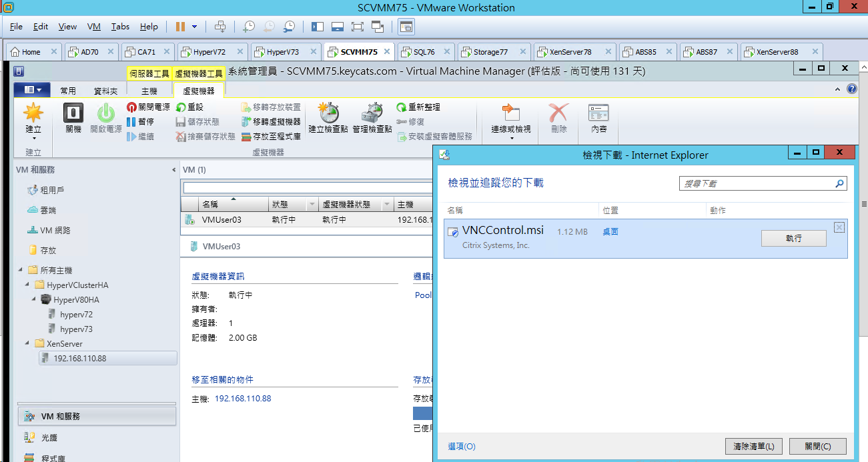Click the VM list filter input field

tap(307, 188)
